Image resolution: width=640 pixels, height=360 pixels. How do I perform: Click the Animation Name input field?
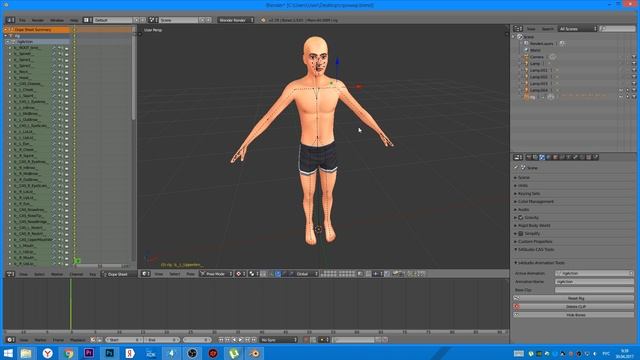pos(594,282)
